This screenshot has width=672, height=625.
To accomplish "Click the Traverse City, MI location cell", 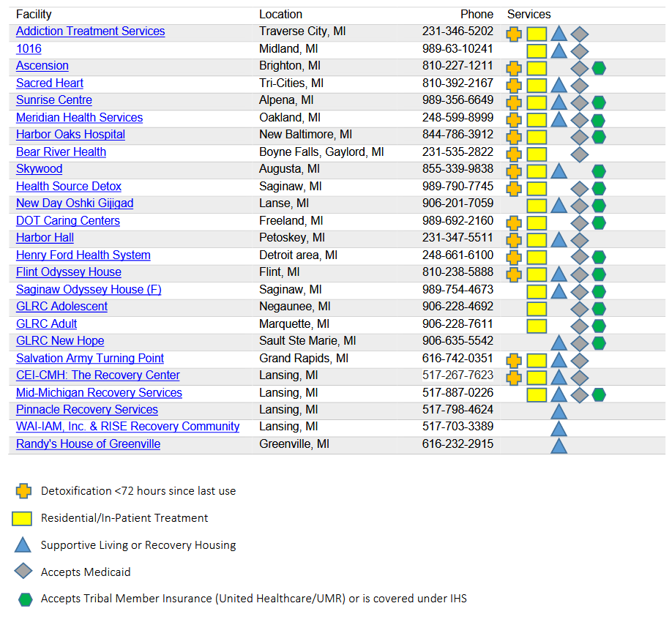I will tap(302, 31).
